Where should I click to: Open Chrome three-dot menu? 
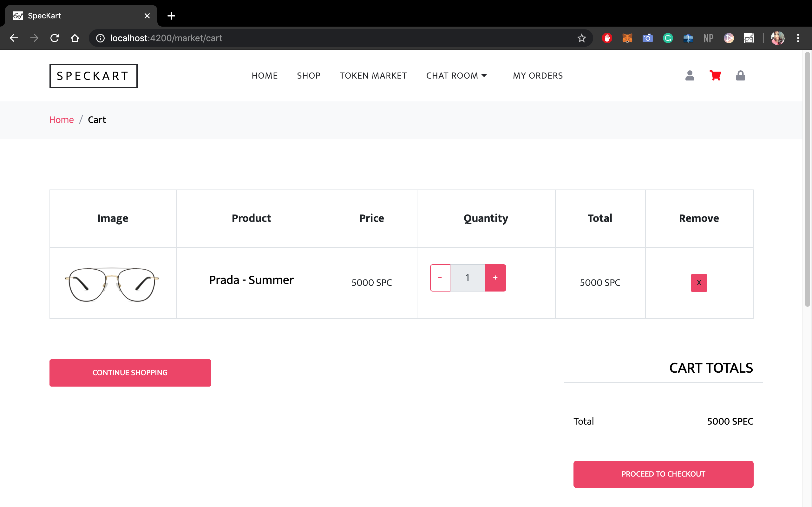[x=798, y=38]
